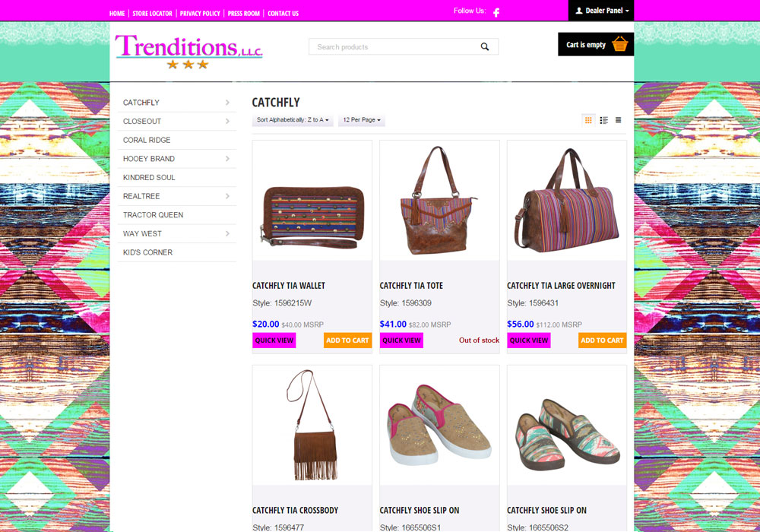Open the Store Locator menu item
This screenshot has width=760, height=532.
pyautogui.click(x=152, y=14)
